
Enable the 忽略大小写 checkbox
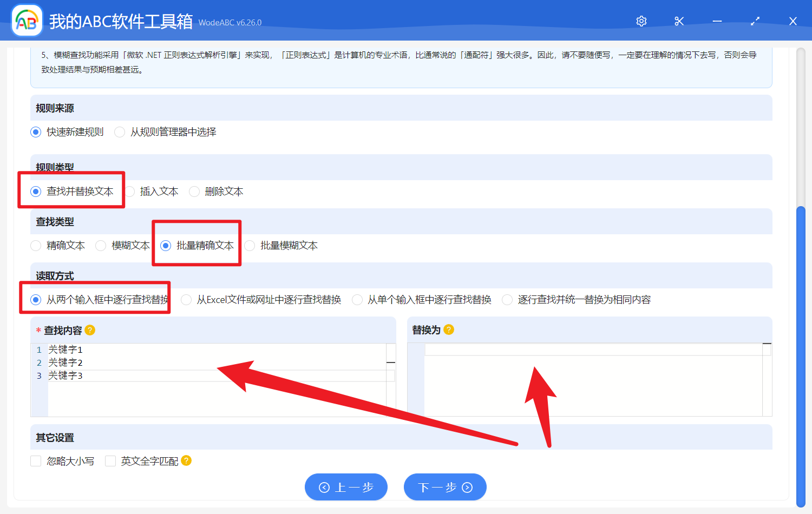36,460
